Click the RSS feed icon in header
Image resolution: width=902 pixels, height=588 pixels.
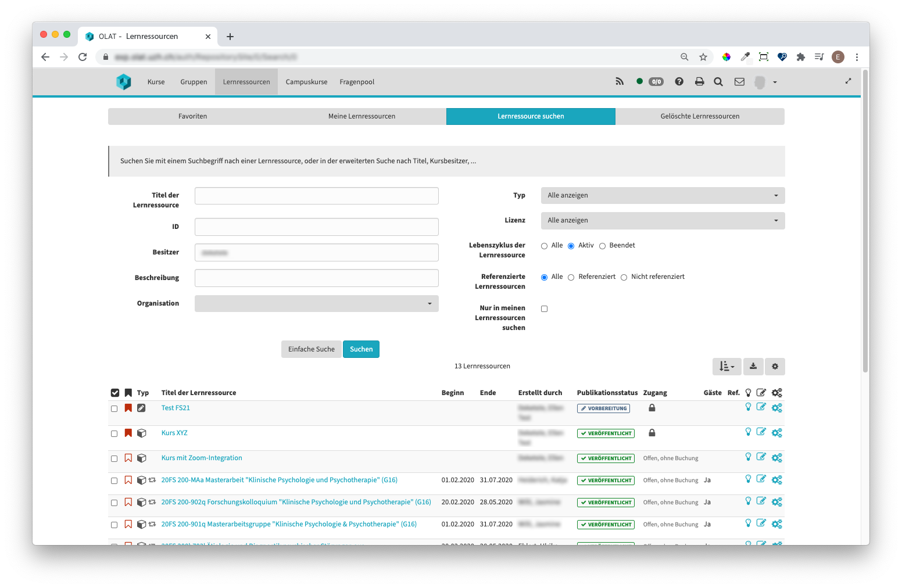point(620,82)
